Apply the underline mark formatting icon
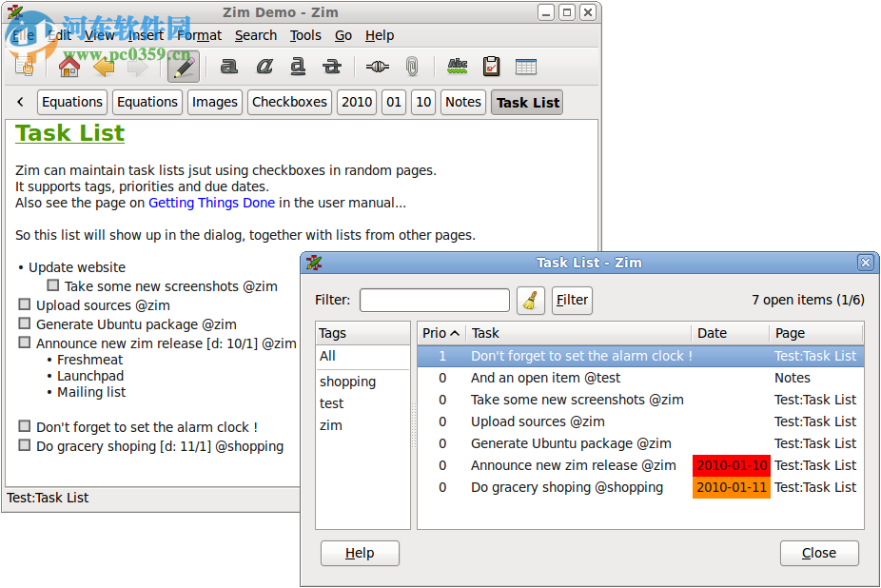Viewport: 881px width, 588px height. coord(298,67)
